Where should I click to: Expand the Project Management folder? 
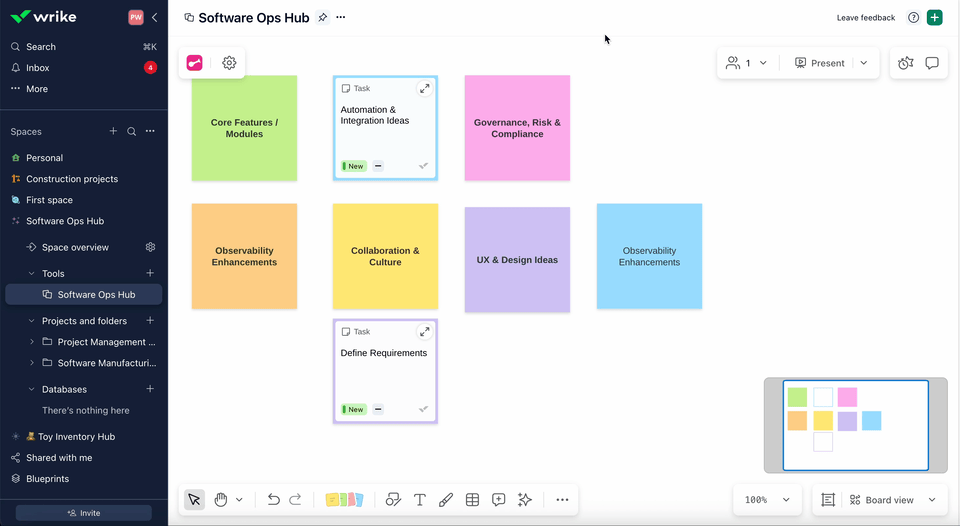tap(32, 342)
